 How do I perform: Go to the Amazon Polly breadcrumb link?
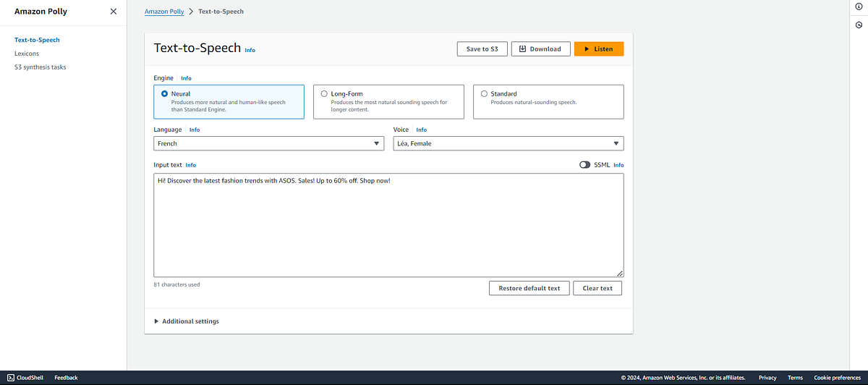(163, 12)
